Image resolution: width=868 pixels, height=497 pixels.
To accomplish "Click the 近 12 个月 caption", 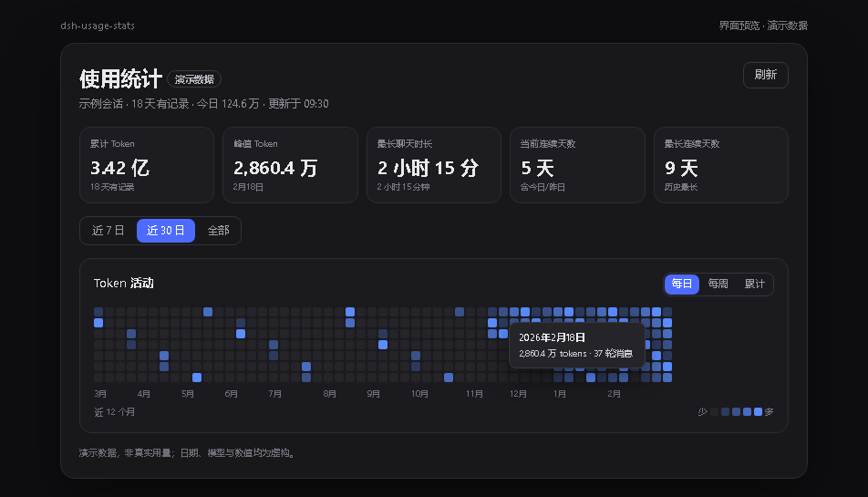I will [115, 412].
